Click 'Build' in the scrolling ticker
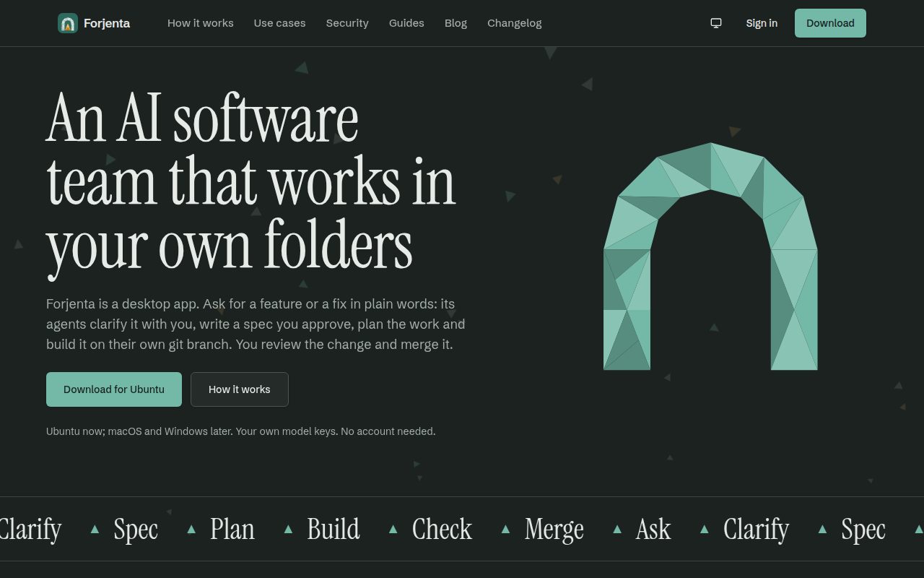The image size is (924, 578). click(x=334, y=529)
